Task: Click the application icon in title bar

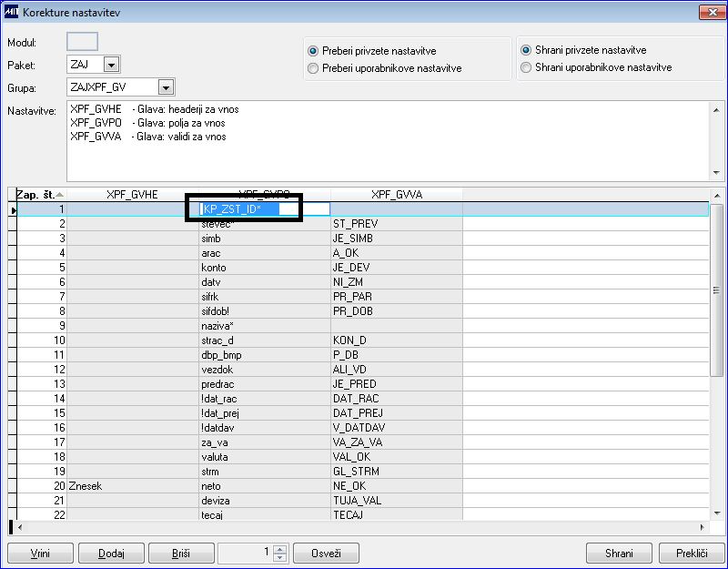Action: pyautogui.click(x=11, y=11)
